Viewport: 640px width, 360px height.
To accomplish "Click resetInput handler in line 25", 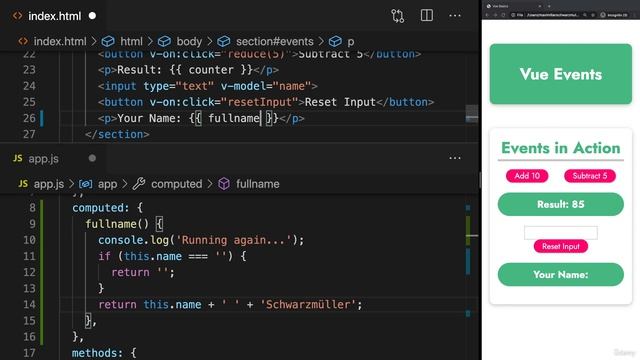I will pyautogui.click(x=260, y=102).
